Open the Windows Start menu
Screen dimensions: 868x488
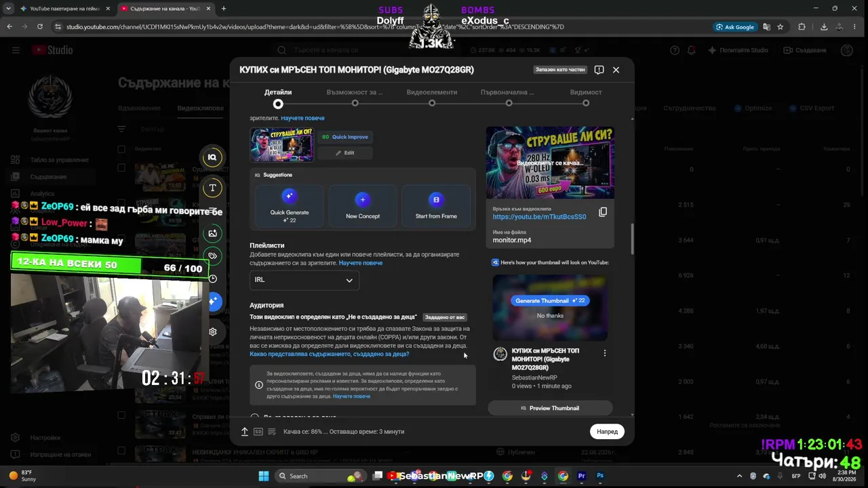point(263,476)
